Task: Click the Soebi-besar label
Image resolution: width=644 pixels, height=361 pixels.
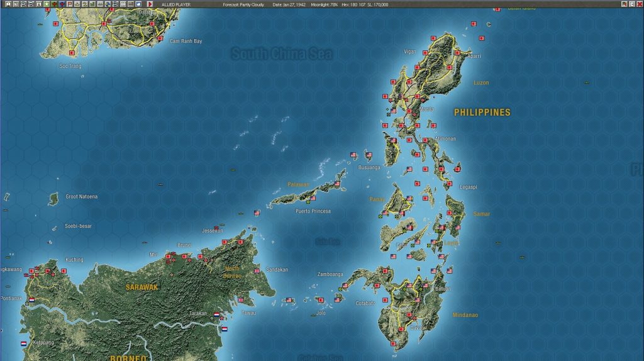Action: coord(78,226)
